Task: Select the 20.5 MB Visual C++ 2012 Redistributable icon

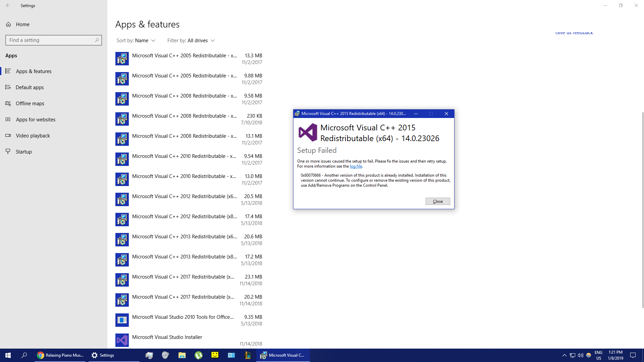Action: [x=122, y=199]
